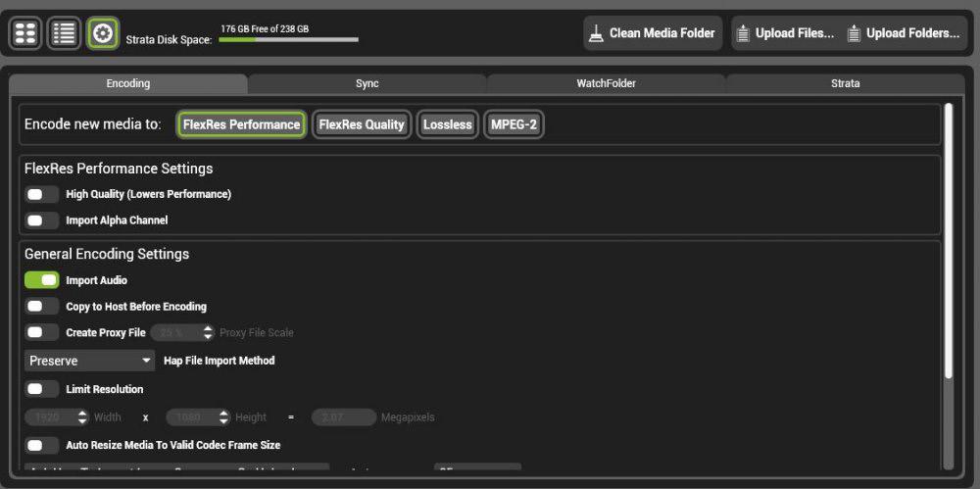This screenshot has width=980, height=489.
Task: Click the 'Encode new media to:' label
Action: pos(93,124)
